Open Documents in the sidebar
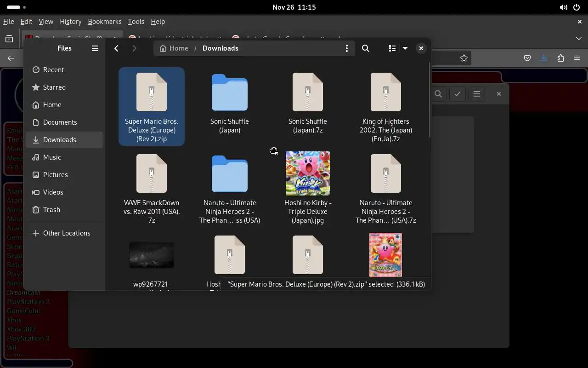This screenshot has height=368, width=588. tap(64, 122)
